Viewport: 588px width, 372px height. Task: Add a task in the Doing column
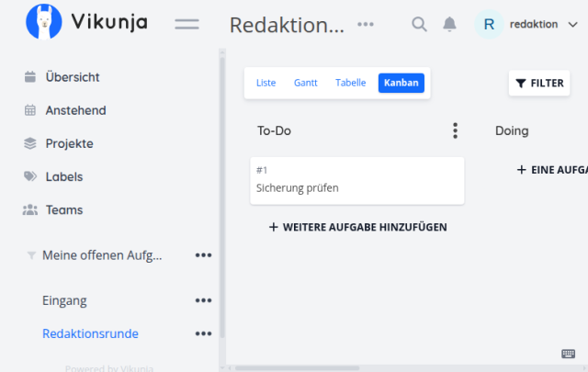click(x=552, y=170)
